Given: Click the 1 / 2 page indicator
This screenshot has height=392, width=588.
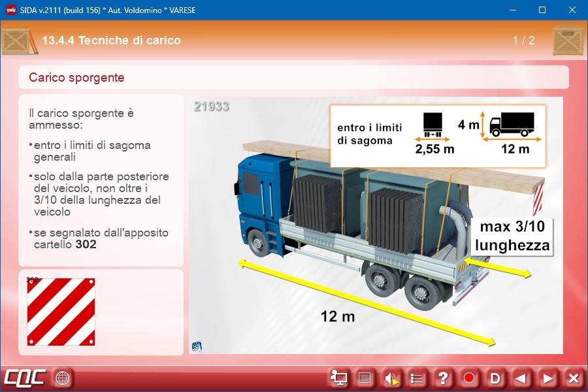Looking at the screenshot, I should [523, 41].
